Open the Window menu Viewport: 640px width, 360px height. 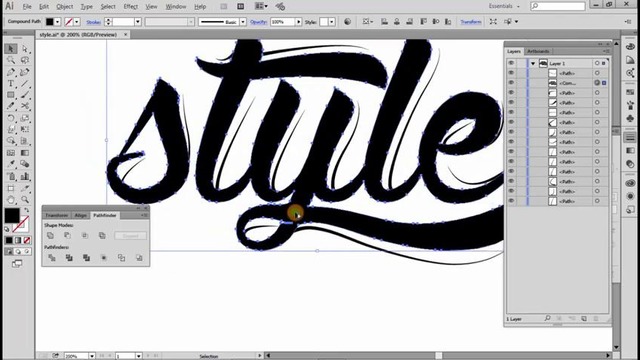point(176,7)
